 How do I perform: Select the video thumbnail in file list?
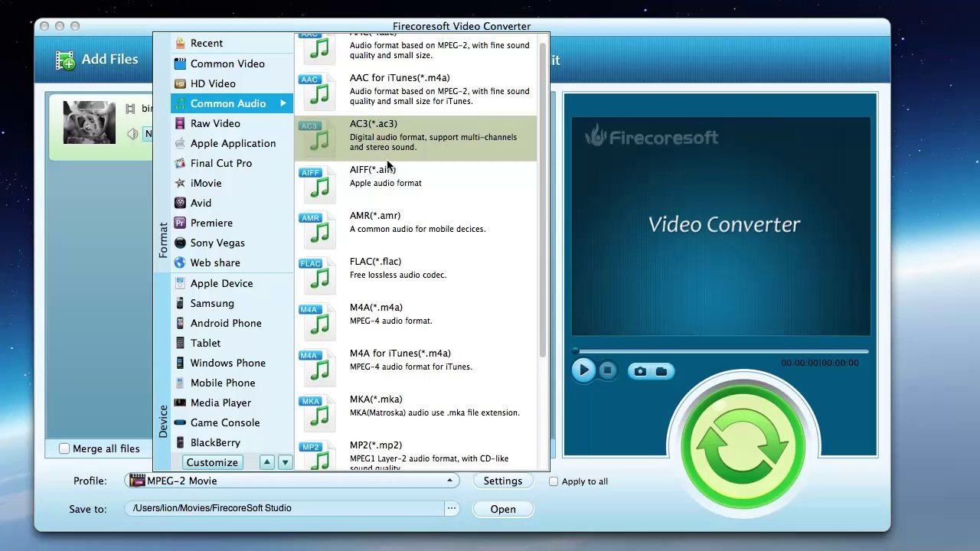pyautogui.click(x=89, y=122)
